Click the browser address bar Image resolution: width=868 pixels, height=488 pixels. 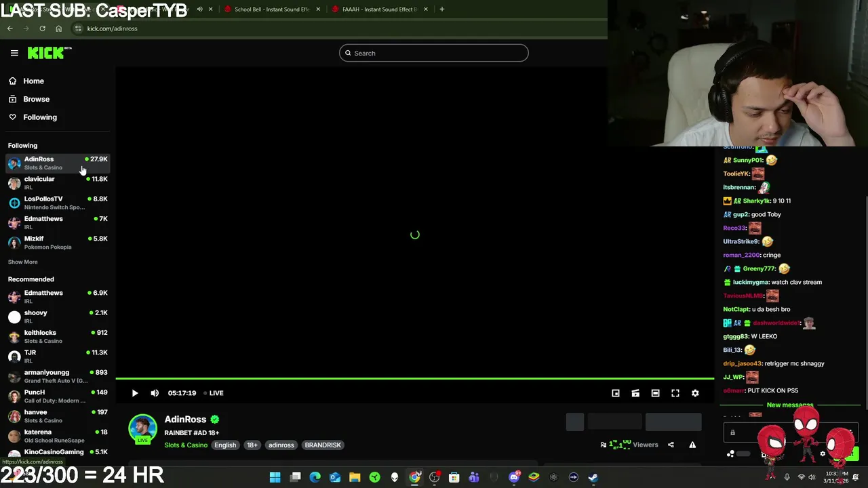(339, 28)
